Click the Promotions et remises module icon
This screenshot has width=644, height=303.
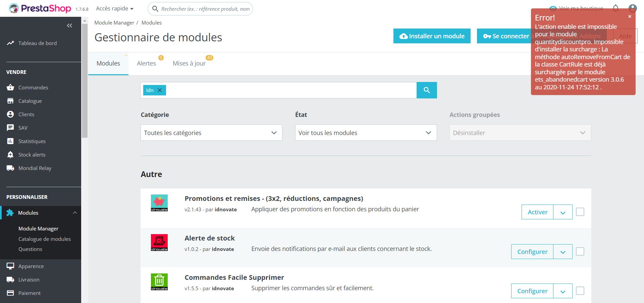click(x=159, y=203)
